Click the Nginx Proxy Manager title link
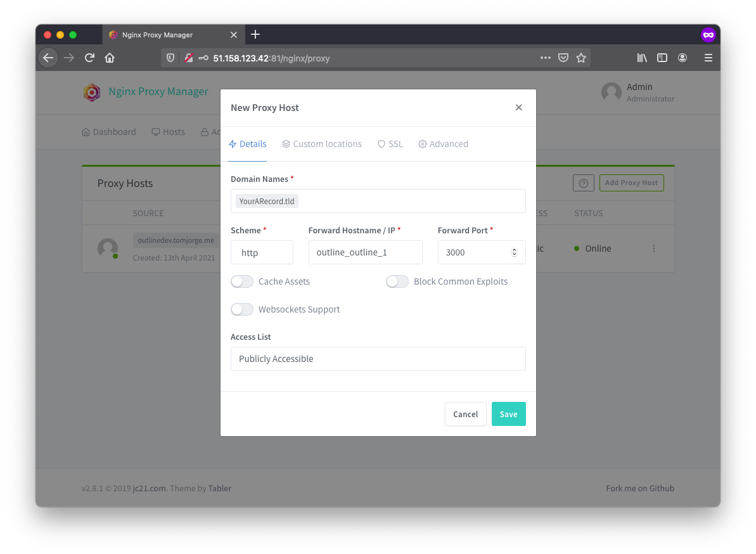 coord(158,92)
